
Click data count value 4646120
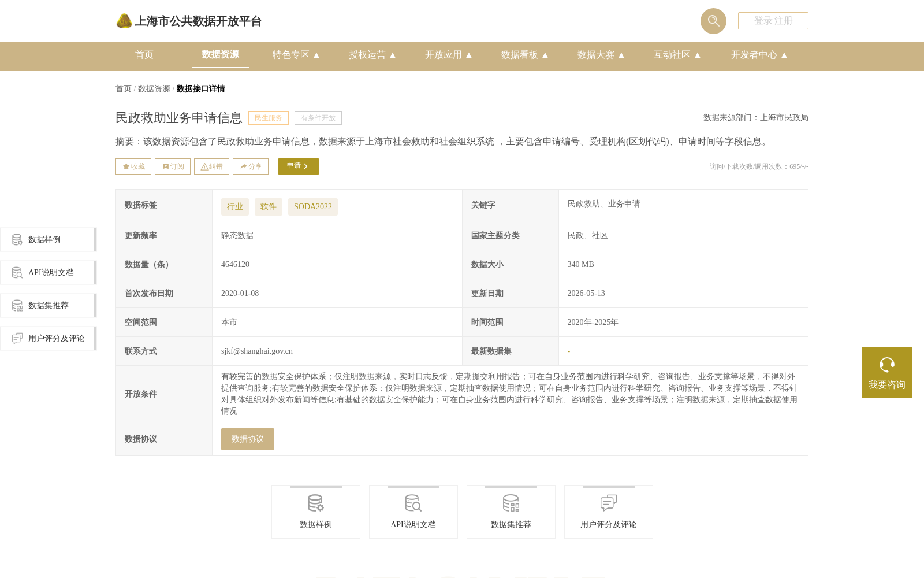(x=236, y=265)
